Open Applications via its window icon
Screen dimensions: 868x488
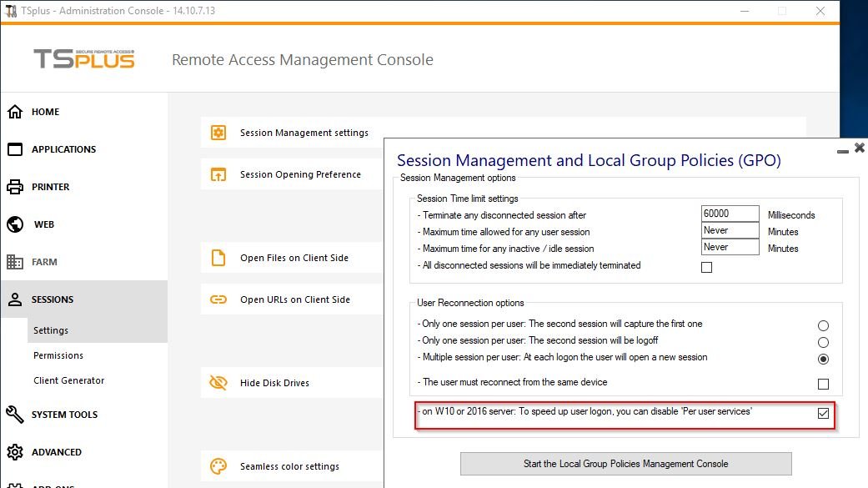tap(15, 149)
